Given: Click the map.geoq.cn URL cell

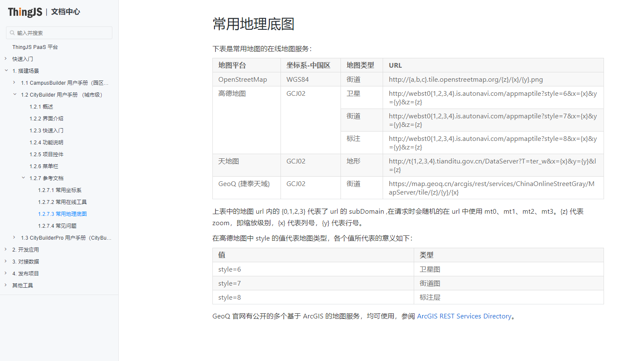Looking at the screenshot, I should click(x=493, y=188).
